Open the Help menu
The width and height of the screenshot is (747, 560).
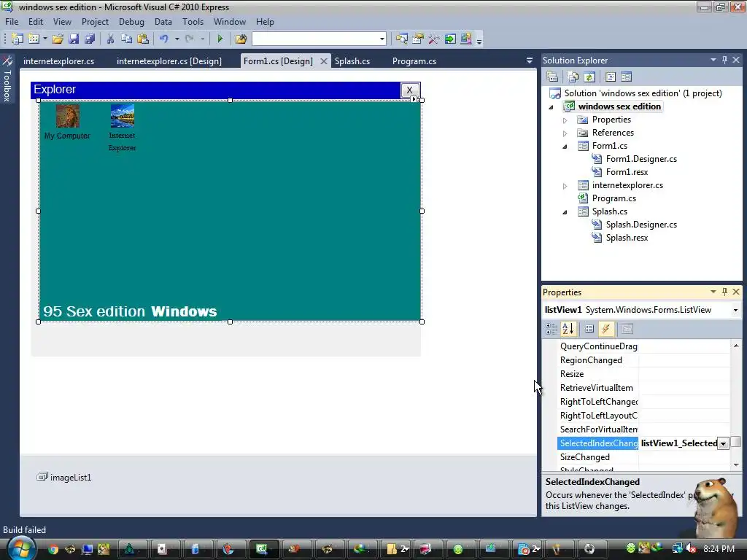click(265, 22)
